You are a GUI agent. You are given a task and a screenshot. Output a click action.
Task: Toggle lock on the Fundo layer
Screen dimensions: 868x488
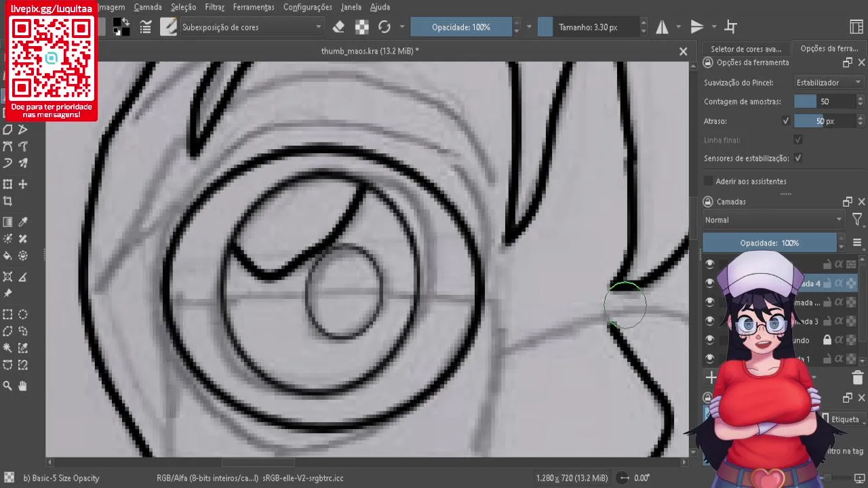pos(827,340)
